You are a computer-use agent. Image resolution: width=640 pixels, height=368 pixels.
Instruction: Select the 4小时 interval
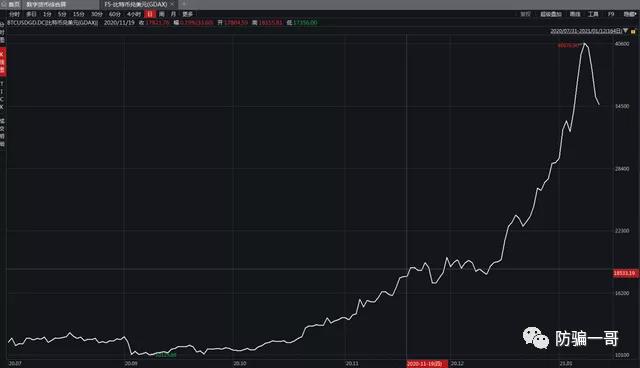[x=133, y=14]
